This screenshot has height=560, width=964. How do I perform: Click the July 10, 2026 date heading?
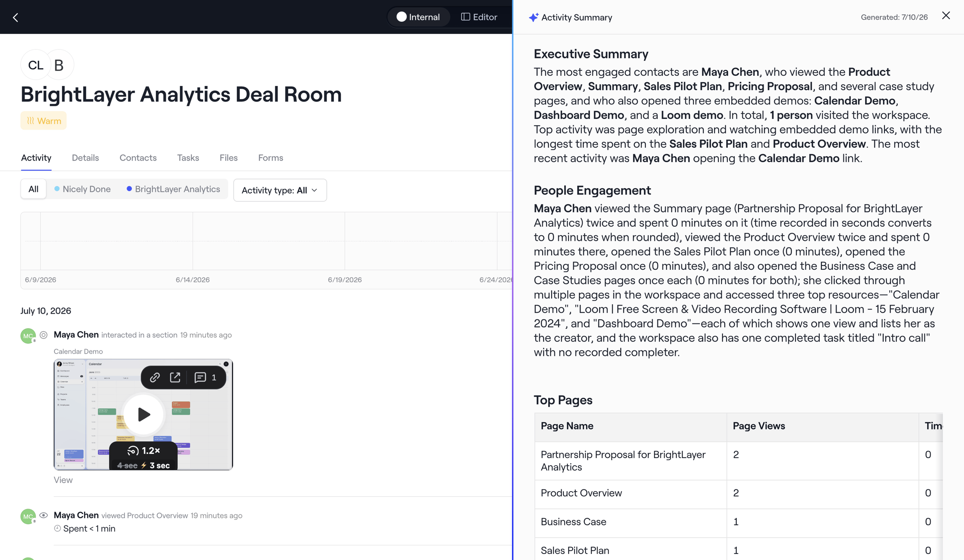(x=46, y=311)
